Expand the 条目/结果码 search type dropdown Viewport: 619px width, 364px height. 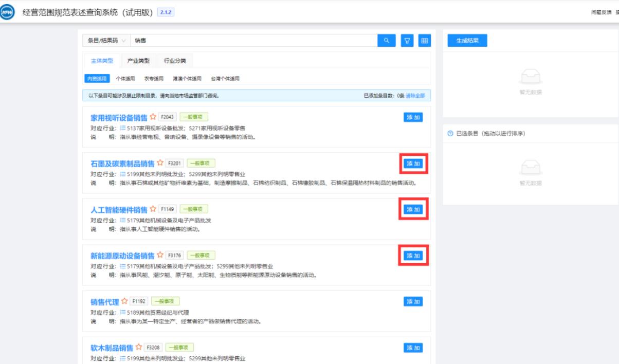(x=106, y=41)
